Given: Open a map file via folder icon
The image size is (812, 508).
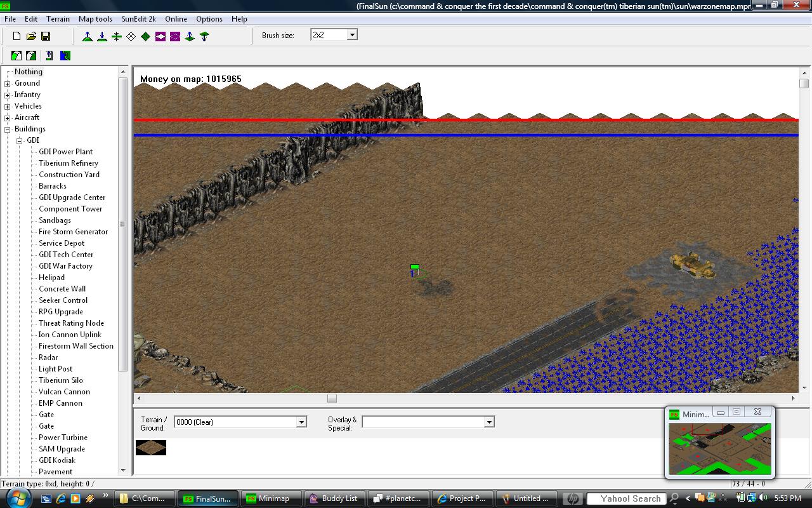Looking at the screenshot, I should [31, 36].
